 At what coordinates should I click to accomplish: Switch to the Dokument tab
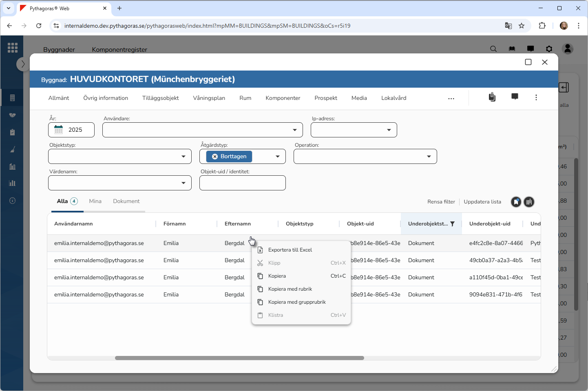point(126,201)
